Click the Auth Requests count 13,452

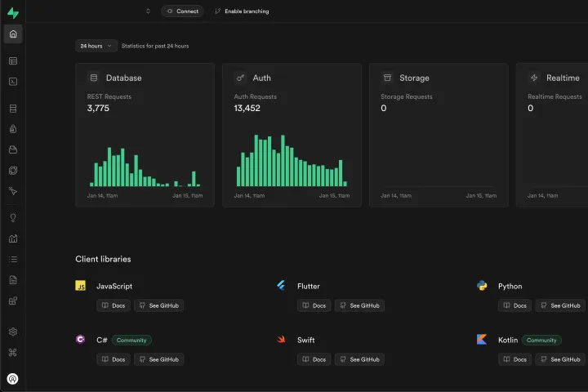[x=247, y=109]
